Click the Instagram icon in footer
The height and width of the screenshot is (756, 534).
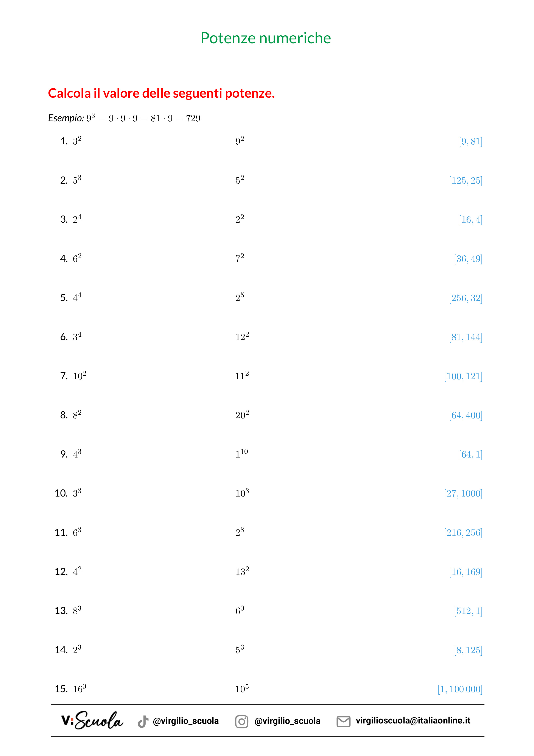241,721
